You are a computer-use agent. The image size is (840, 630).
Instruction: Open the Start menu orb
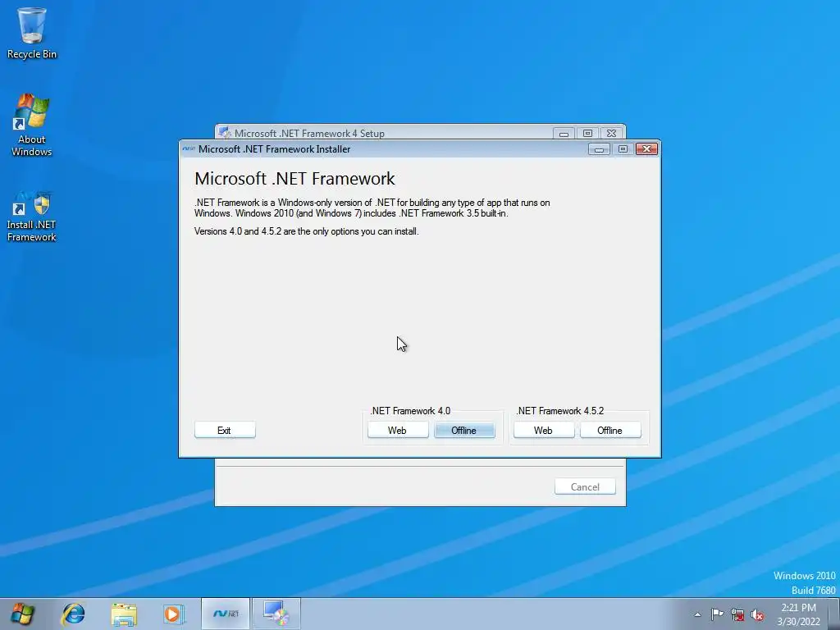(22, 614)
